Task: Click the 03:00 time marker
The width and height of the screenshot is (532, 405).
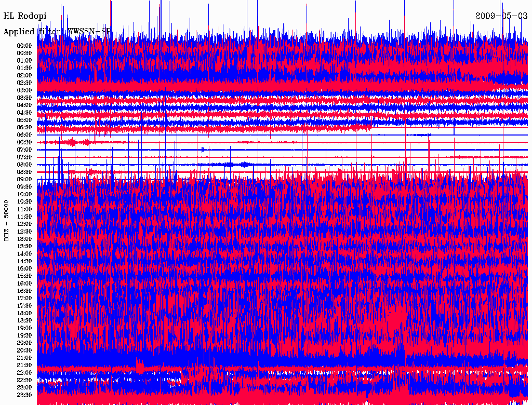Action: click(x=24, y=90)
